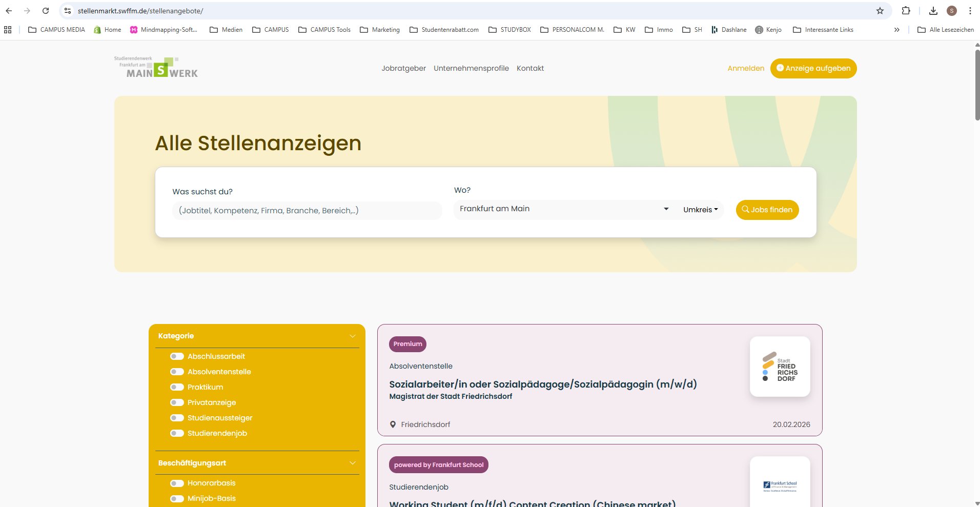Show more bookmarks with the double chevron

[897, 30]
